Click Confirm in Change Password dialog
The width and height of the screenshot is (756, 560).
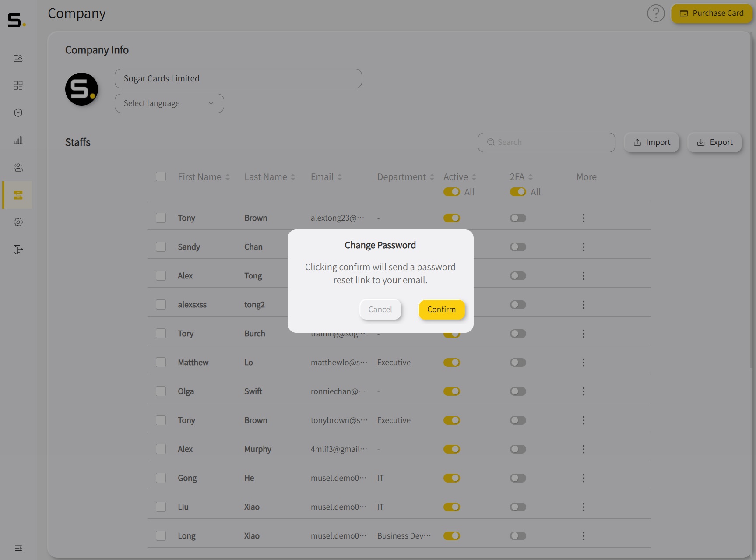[x=441, y=310]
